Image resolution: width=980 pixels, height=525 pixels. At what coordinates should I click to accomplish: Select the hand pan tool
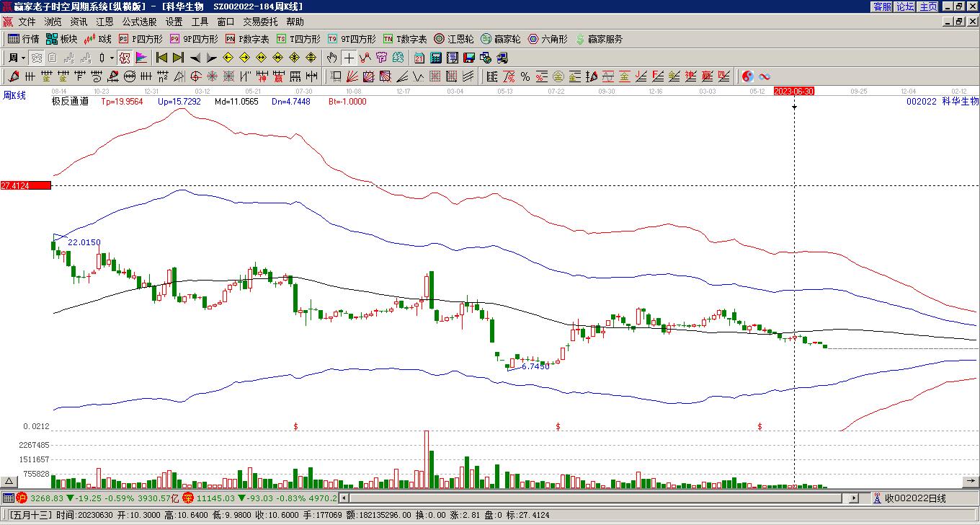click(x=331, y=58)
